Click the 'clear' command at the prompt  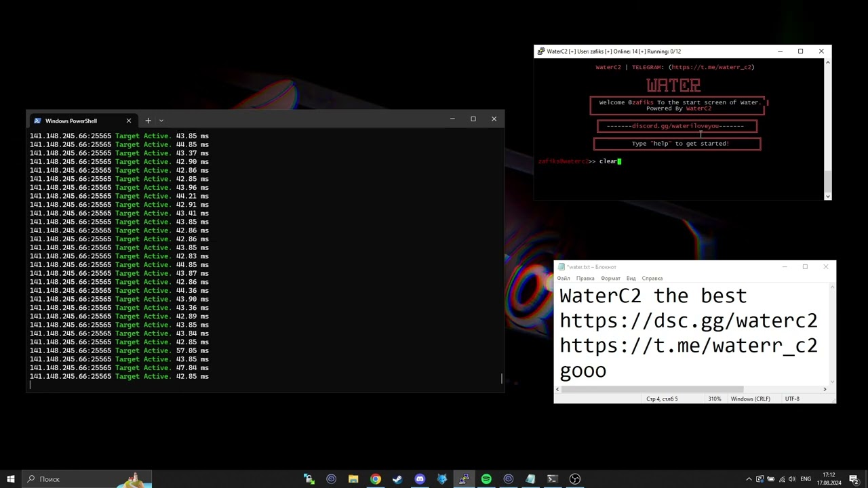pos(608,161)
